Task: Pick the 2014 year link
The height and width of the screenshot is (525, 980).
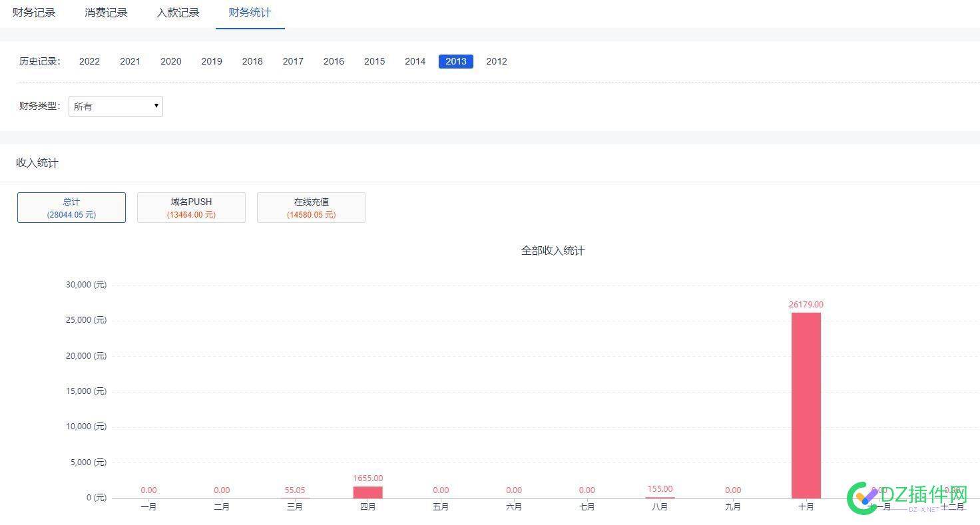Action: (415, 61)
